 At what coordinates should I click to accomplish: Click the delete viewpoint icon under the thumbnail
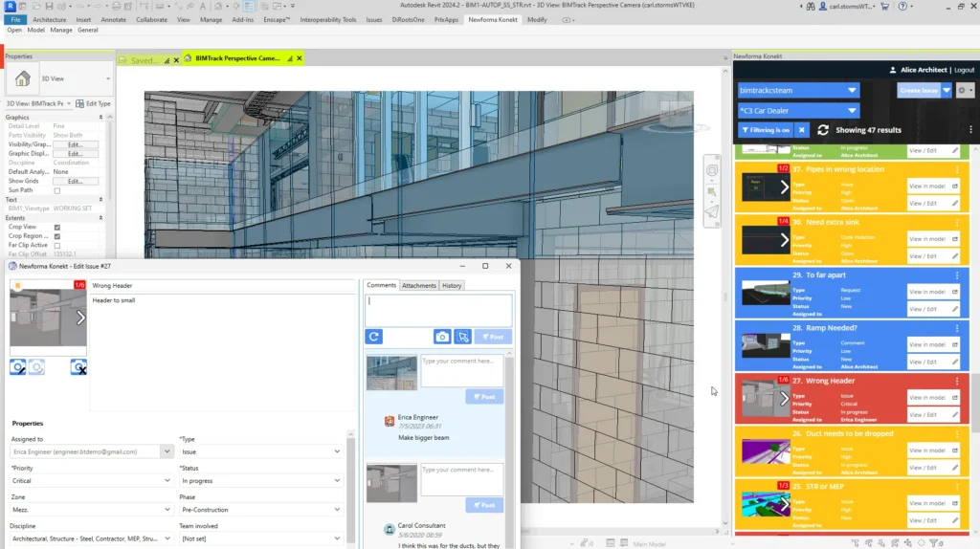78,367
